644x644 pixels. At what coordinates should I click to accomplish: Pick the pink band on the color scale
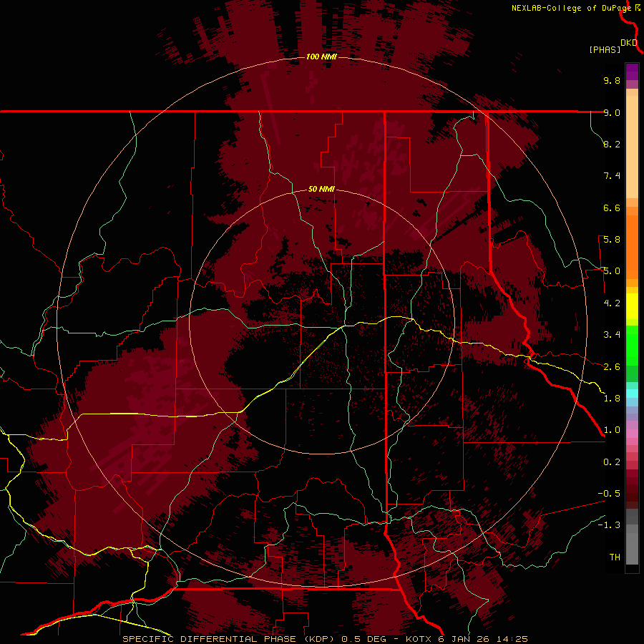point(632,434)
